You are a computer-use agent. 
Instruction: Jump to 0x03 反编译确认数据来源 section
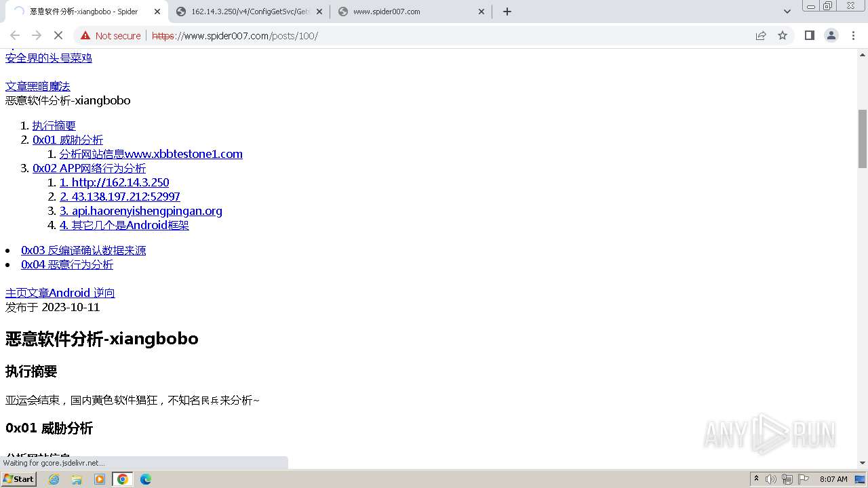coord(83,250)
